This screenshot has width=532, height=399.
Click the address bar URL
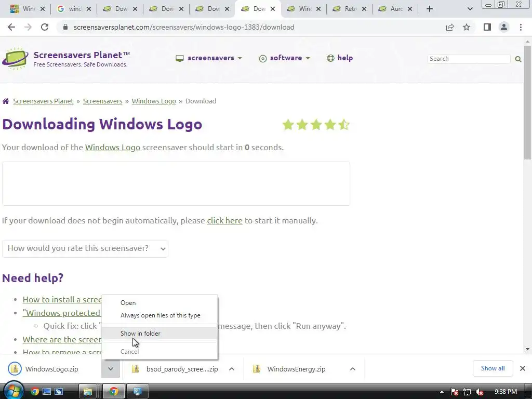184,27
